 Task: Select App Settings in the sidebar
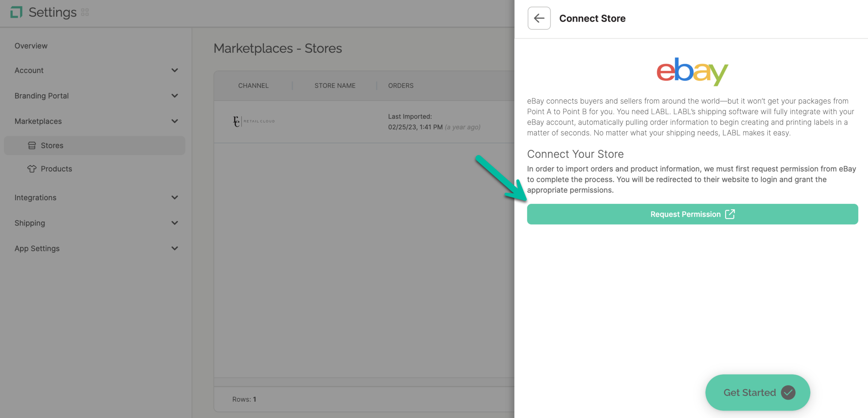(x=37, y=248)
